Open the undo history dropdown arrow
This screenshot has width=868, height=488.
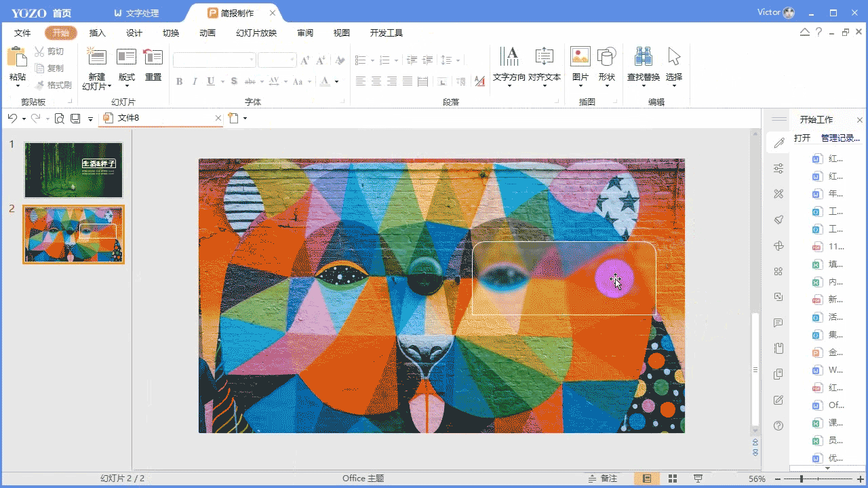(x=24, y=119)
